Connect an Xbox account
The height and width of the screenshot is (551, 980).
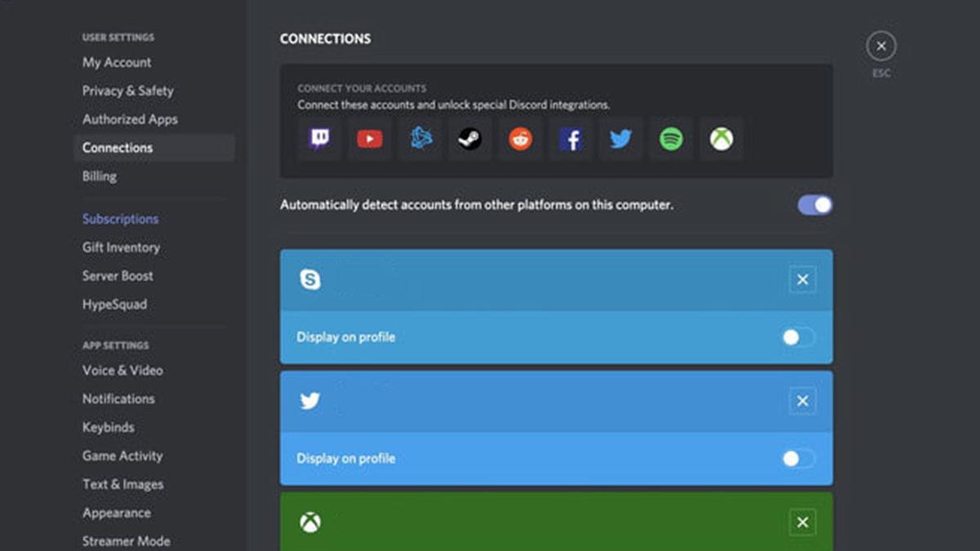click(x=721, y=139)
